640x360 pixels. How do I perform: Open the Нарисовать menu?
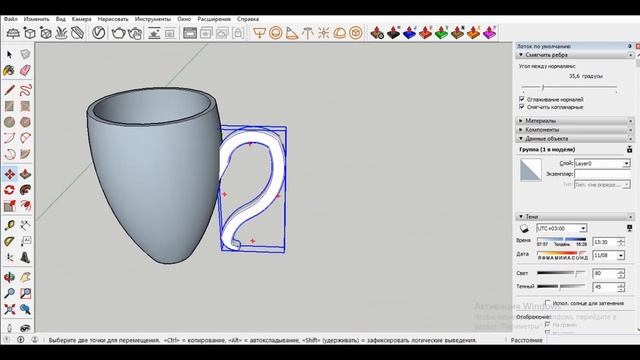click(113, 19)
